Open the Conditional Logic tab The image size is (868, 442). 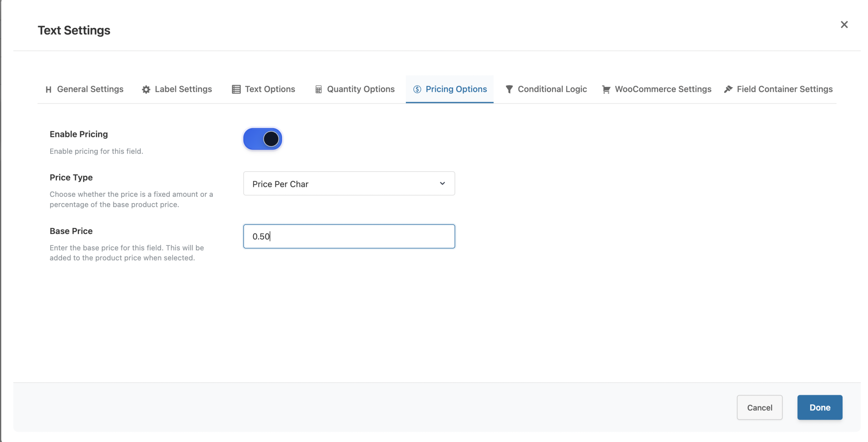552,89
